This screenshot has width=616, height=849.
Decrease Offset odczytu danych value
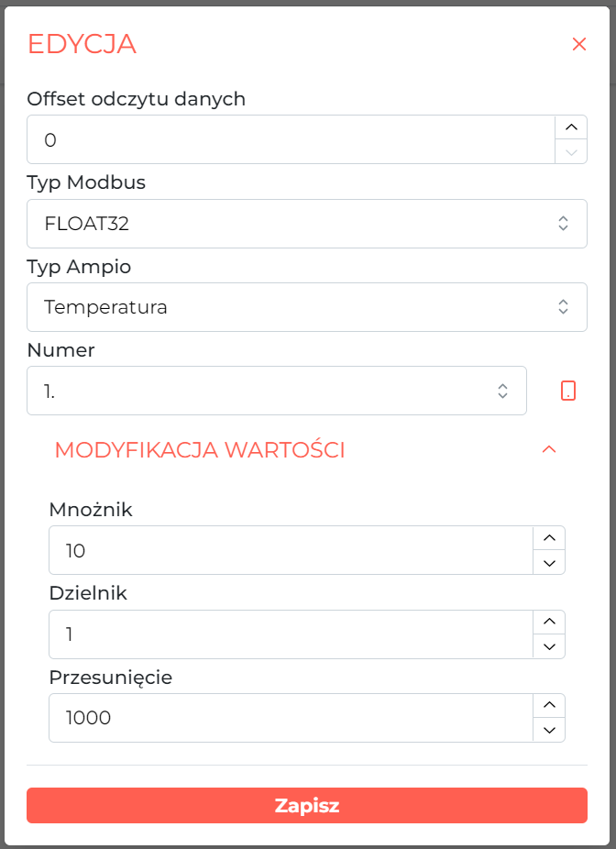click(x=571, y=151)
